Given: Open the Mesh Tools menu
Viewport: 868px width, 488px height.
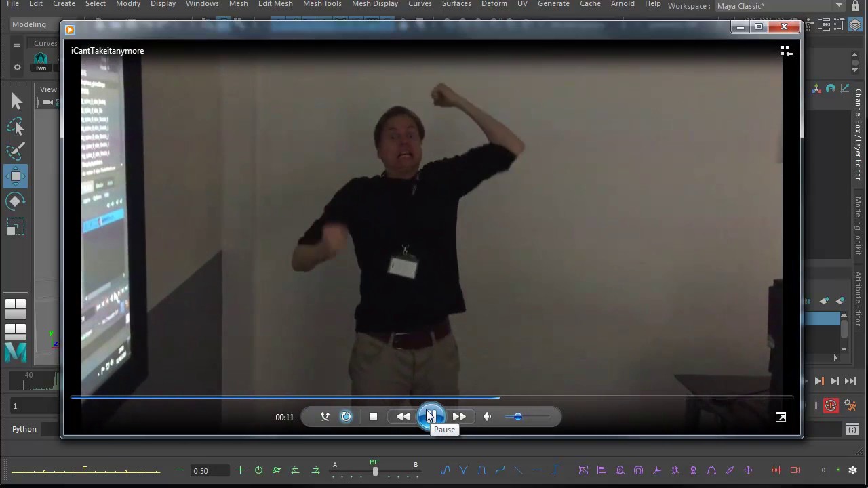Looking at the screenshot, I should coord(322,4).
